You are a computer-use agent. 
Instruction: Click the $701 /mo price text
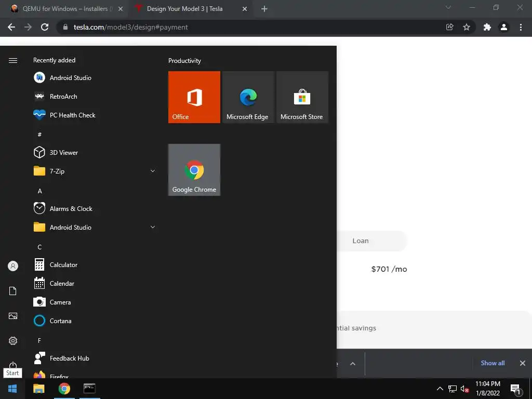coord(389,269)
